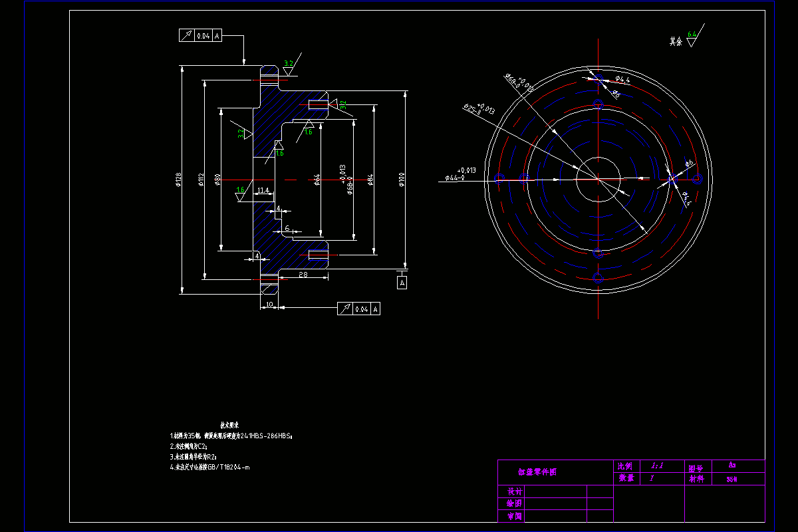
Task: Select the φ84 diameter dimension text
Action: tap(371, 179)
